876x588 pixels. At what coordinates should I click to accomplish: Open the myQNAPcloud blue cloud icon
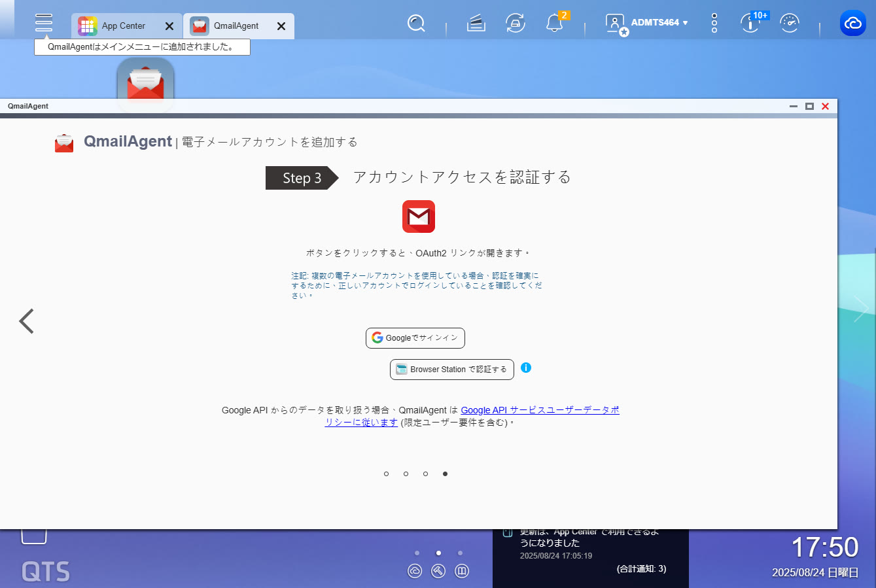coord(852,24)
